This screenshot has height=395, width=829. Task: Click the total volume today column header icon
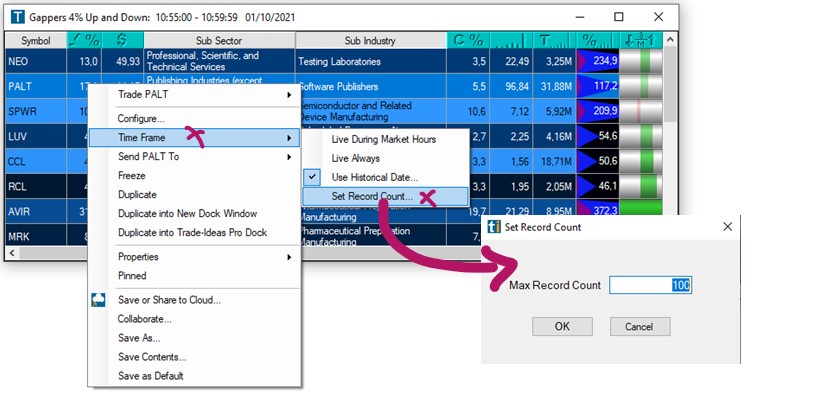(554, 40)
